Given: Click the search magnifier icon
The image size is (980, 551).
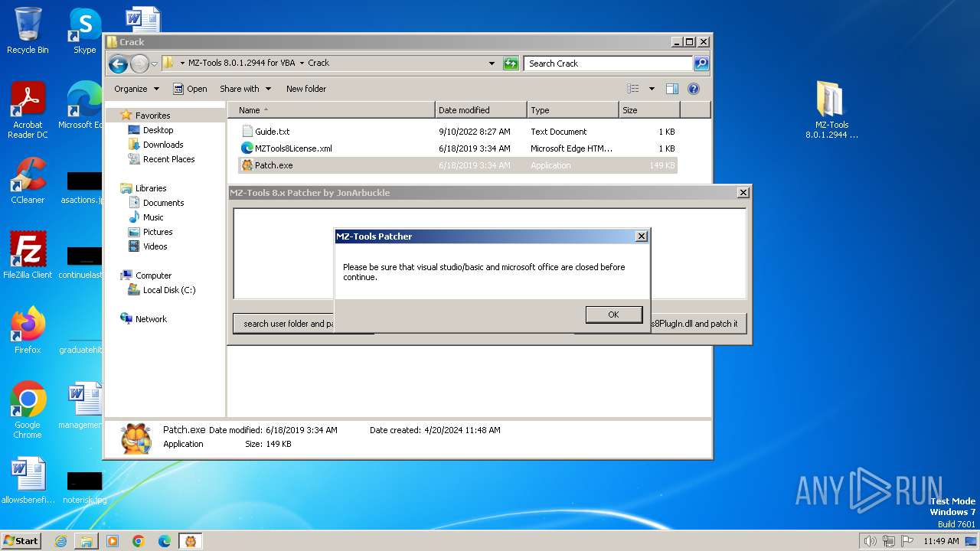Looking at the screenshot, I should click(x=701, y=64).
